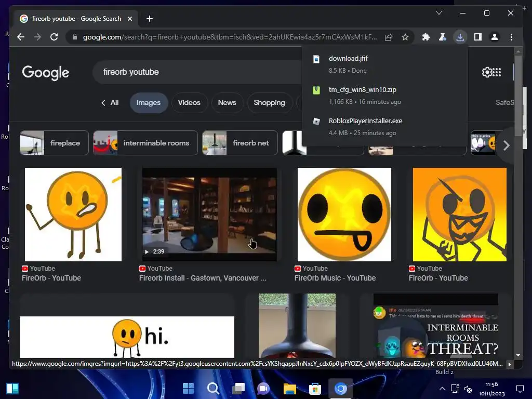The width and height of the screenshot is (532, 399).
Task: Open a new tab with the plus button
Action: tap(150, 19)
